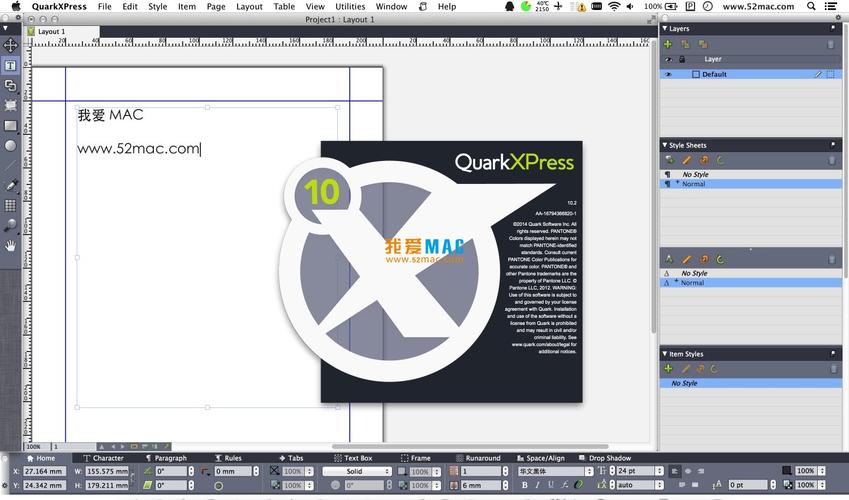Set right text alignment

701,471
